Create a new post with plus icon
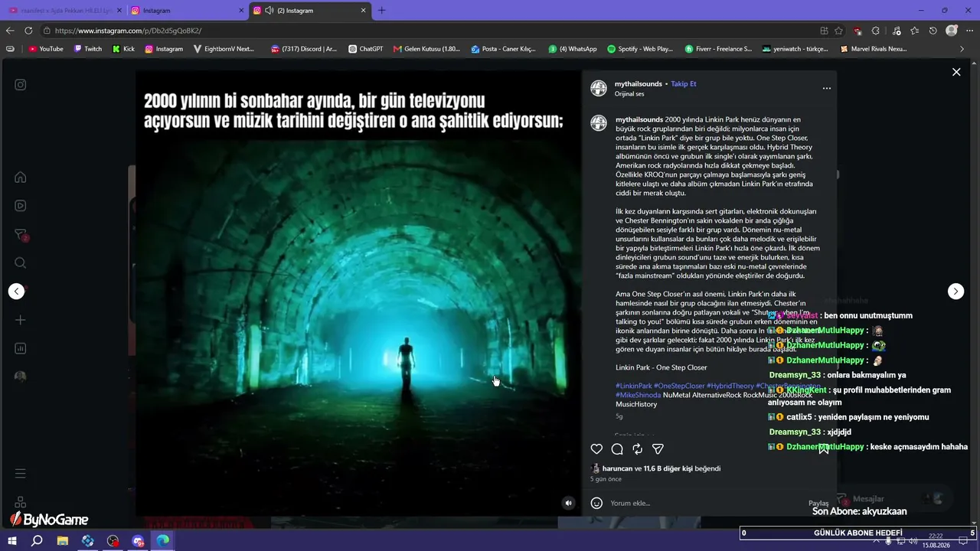980x551 pixels. (x=21, y=320)
